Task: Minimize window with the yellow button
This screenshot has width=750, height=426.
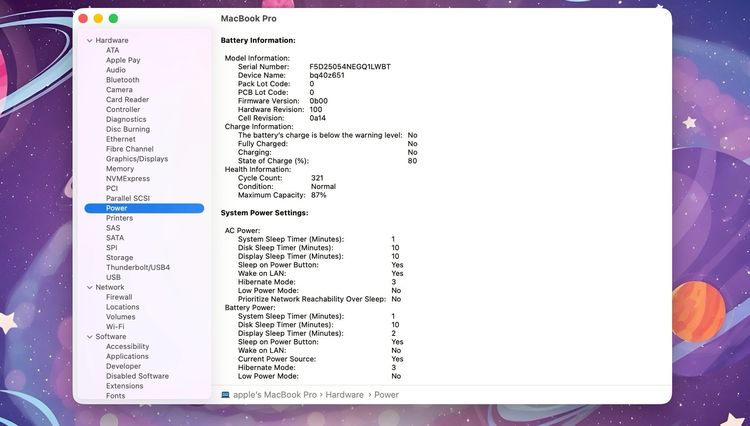Action: [x=98, y=19]
